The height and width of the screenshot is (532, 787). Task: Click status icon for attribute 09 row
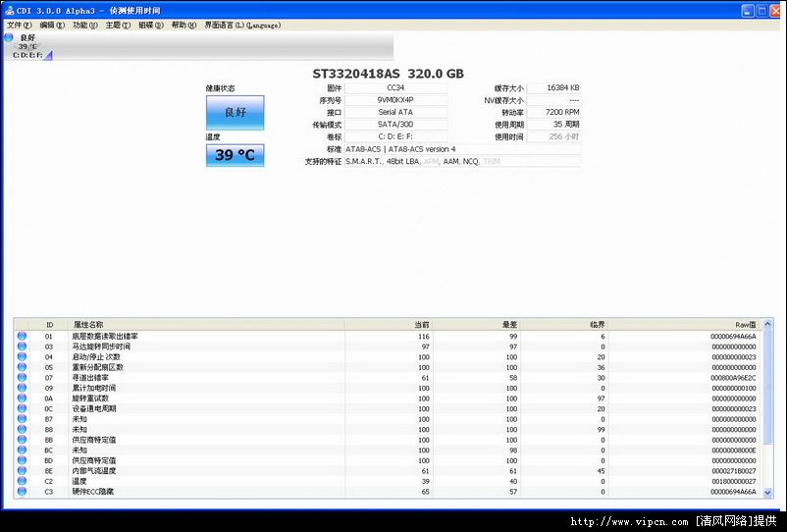(x=23, y=388)
